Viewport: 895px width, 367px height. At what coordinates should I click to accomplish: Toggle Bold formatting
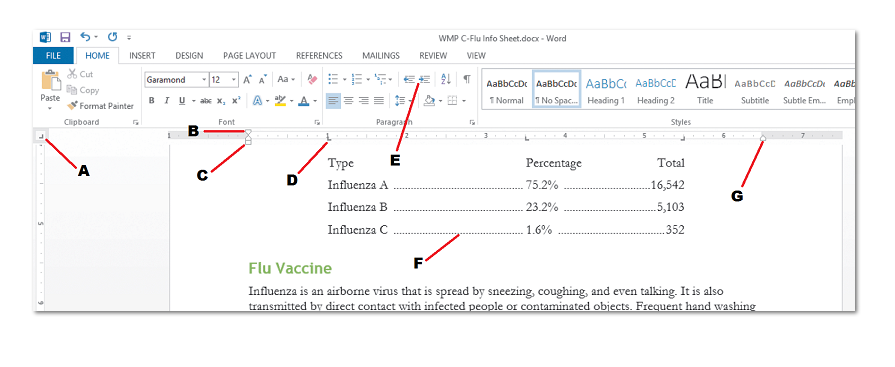[152, 100]
